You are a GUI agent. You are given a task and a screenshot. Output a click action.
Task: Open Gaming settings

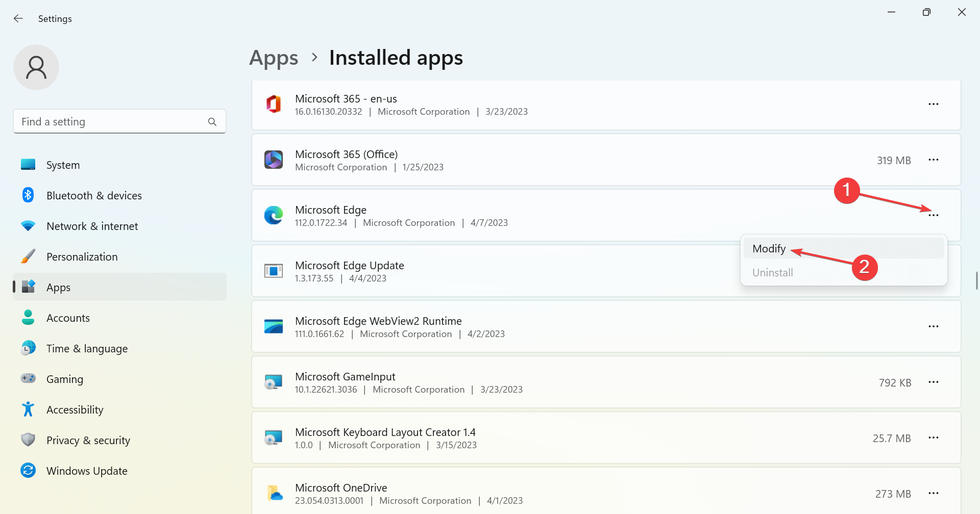[x=119, y=379]
